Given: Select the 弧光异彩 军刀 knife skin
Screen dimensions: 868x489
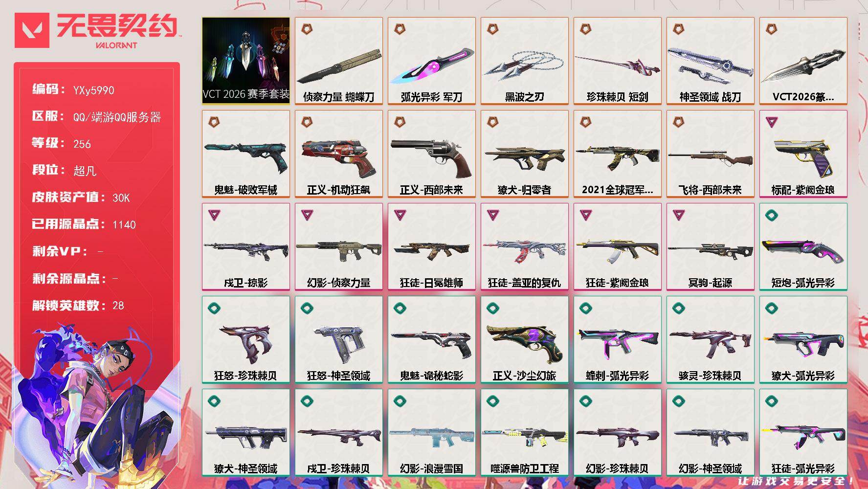Looking at the screenshot, I should [x=431, y=61].
